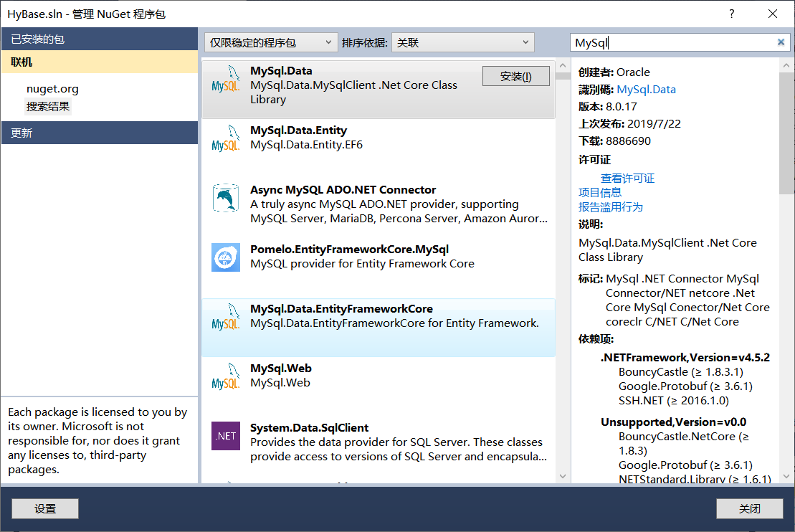
Task: Close the NuGet manager with title bar X
Action: tap(772, 14)
